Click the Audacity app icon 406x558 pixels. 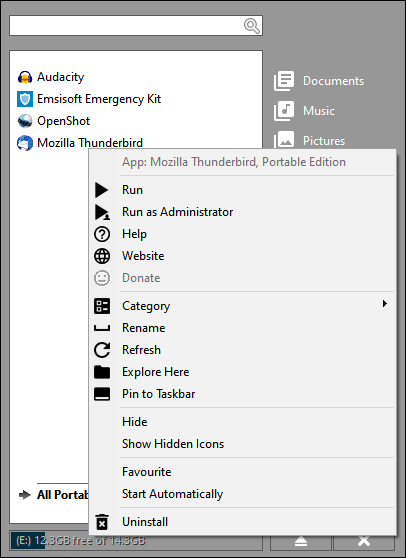click(x=25, y=77)
